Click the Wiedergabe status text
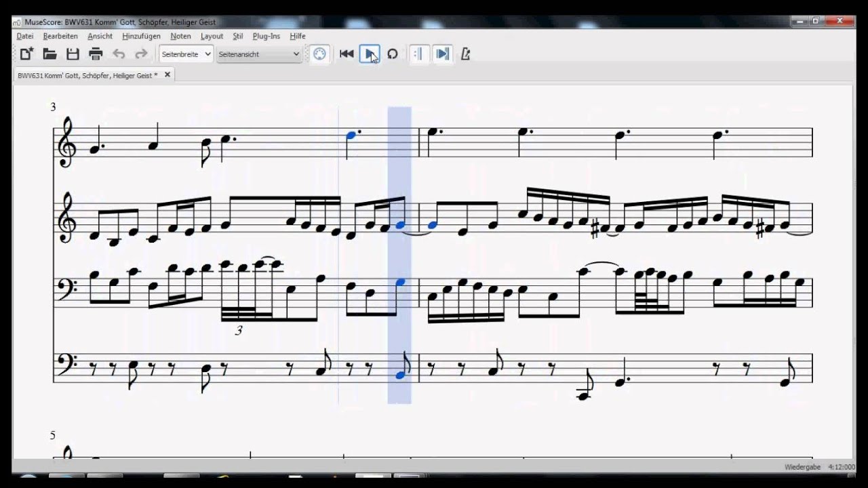The image size is (868, 488). 802,467
